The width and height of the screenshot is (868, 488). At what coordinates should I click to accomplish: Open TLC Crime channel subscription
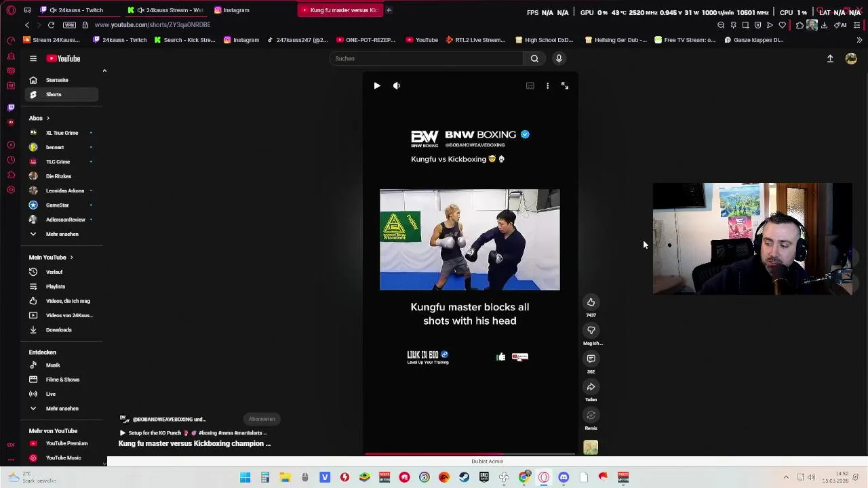coord(62,161)
